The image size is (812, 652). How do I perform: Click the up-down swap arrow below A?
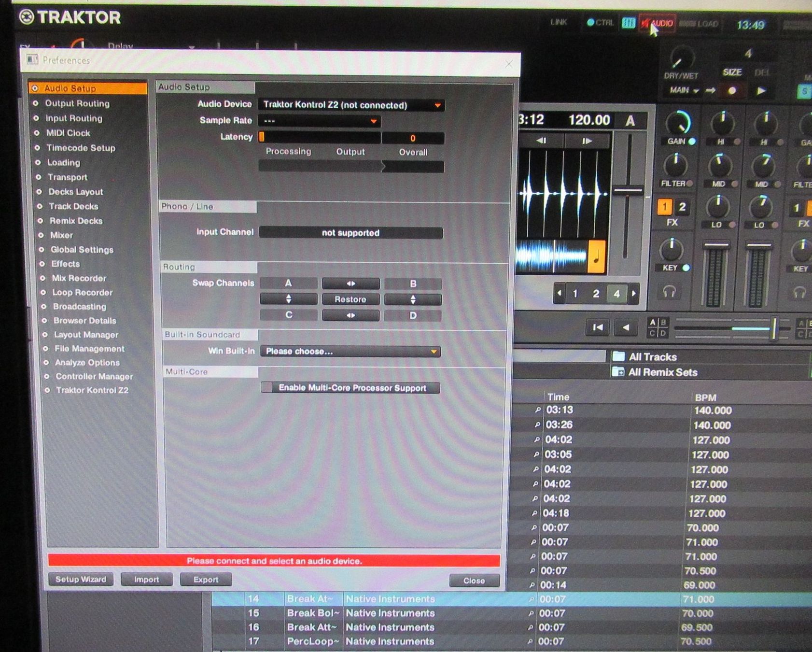(289, 299)
